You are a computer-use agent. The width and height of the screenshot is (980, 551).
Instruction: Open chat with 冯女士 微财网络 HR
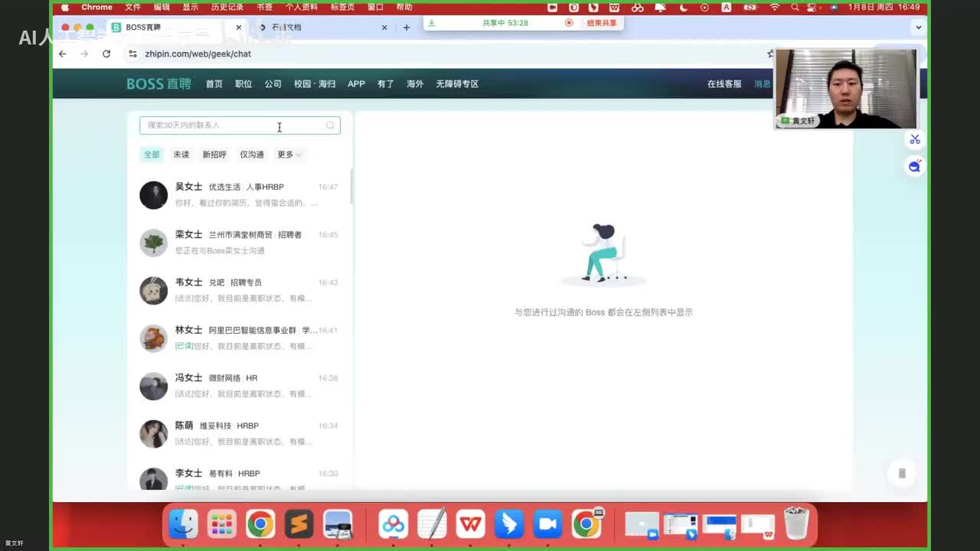point(240,386)
